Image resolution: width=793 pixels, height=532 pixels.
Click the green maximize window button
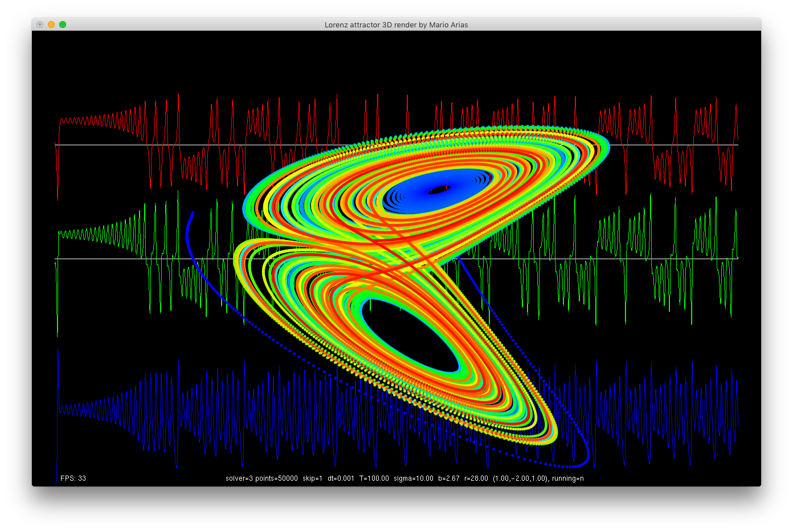63,24
